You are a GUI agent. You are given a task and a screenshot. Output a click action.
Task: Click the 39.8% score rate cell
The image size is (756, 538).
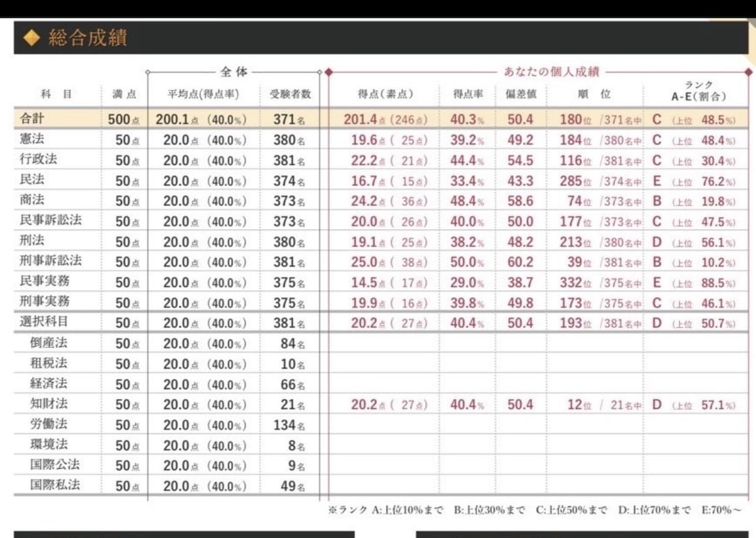(x=467, y=303)
